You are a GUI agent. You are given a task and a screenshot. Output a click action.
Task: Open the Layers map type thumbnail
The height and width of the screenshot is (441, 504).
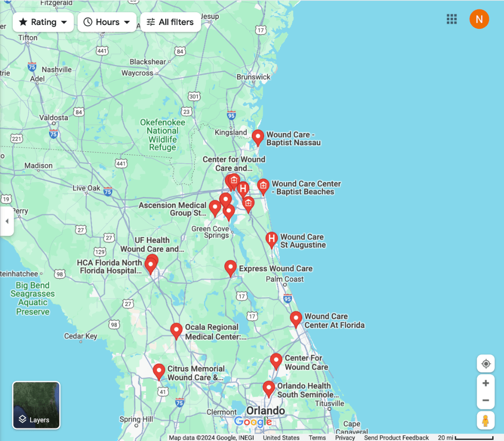click(36, 405)
